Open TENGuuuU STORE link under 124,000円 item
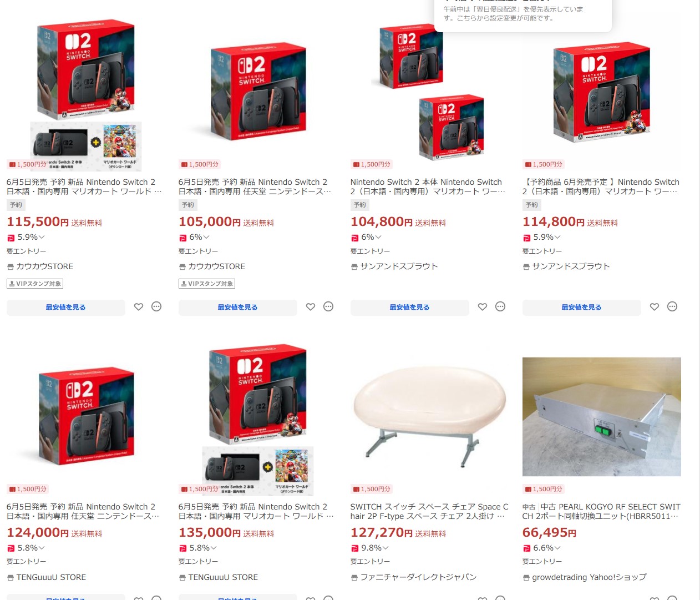 [x=47, y=577]
